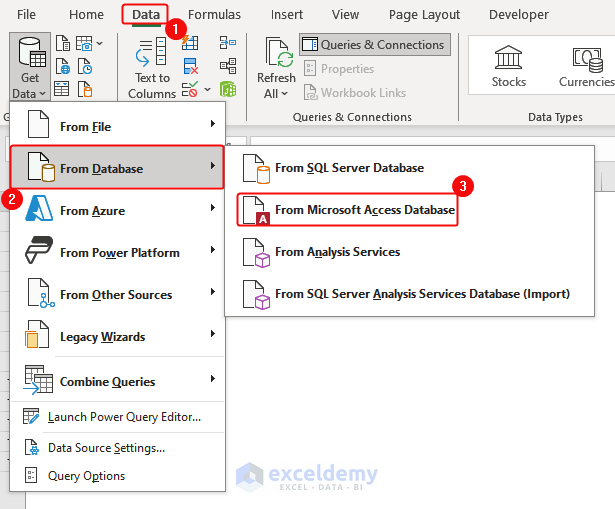Switch to the View tab
The image size is (615, 509).
pos(345,15)
